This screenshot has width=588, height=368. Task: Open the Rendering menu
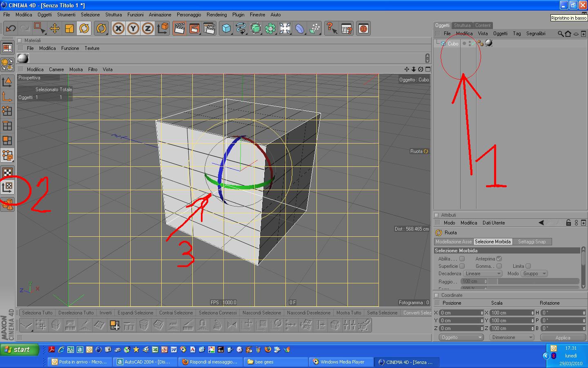(x=216, y=15)
